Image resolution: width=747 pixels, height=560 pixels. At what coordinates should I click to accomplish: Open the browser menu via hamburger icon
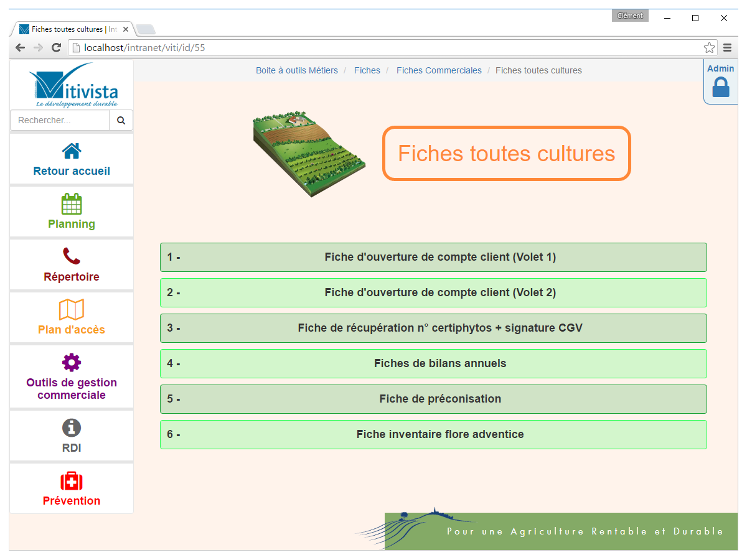(728, 47)
